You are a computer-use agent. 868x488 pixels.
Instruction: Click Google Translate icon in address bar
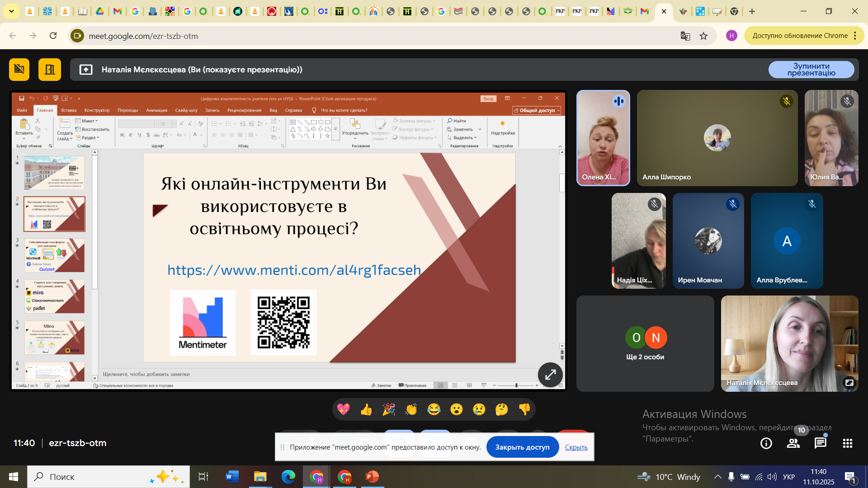(x=685, y=36)
